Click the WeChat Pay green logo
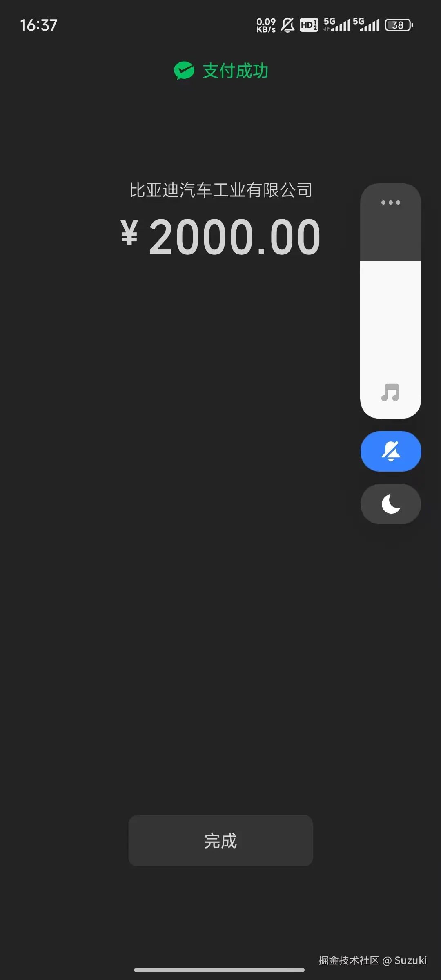Viewport: 441px width, 980px height. 184,71
